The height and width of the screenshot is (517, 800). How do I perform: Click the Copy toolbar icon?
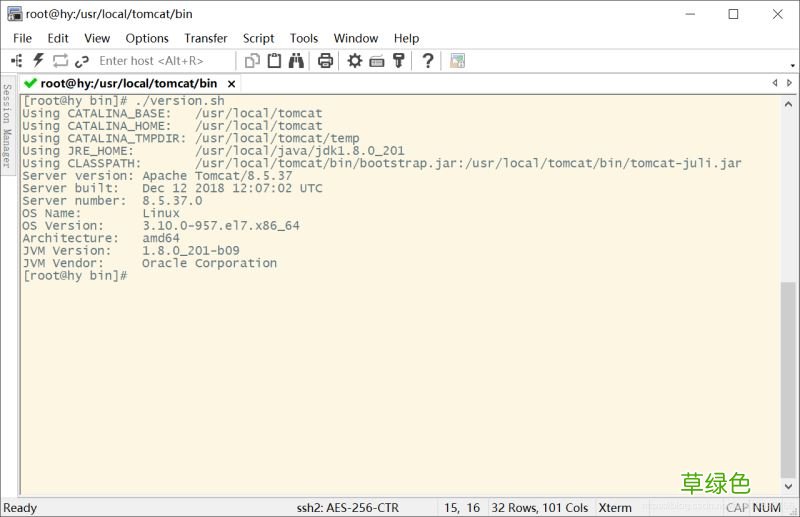[x=252, y=61]
